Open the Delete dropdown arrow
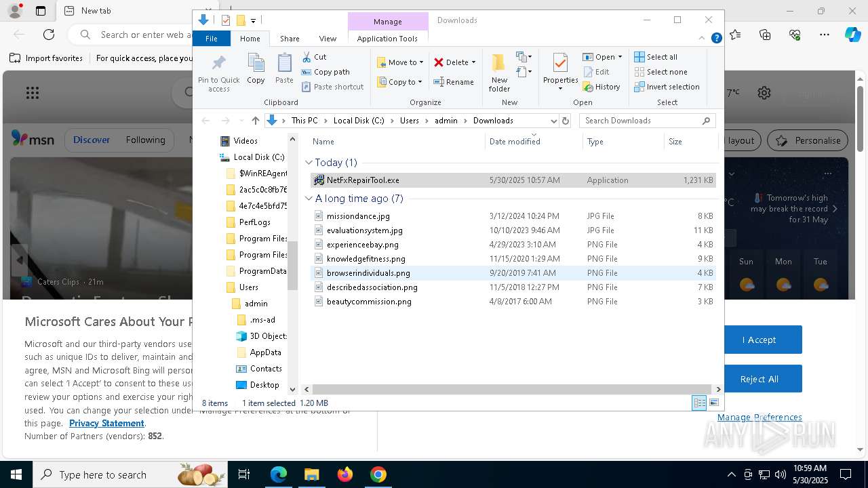Image resolution: width=868 pixels, height=488 pixels. 473,62
